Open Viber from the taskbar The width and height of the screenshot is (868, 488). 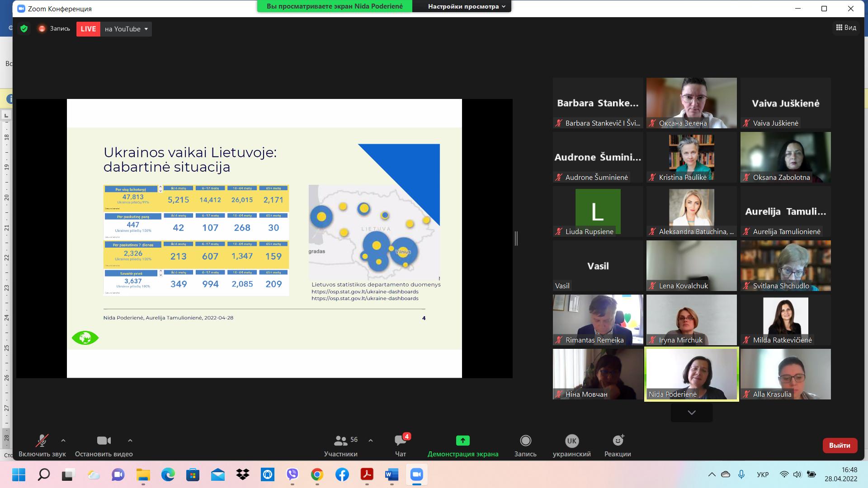pyautogui.click(x=292, y=474)
